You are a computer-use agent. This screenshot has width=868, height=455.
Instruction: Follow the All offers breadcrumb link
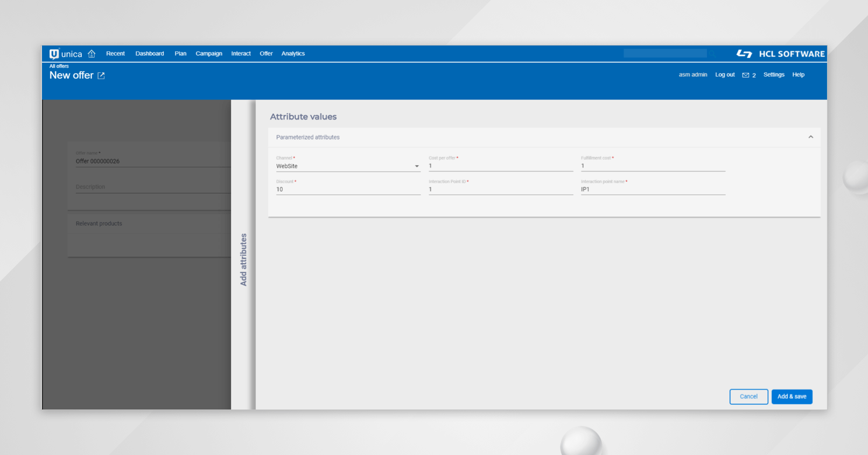pyautogui.click(x=58, y=66)
